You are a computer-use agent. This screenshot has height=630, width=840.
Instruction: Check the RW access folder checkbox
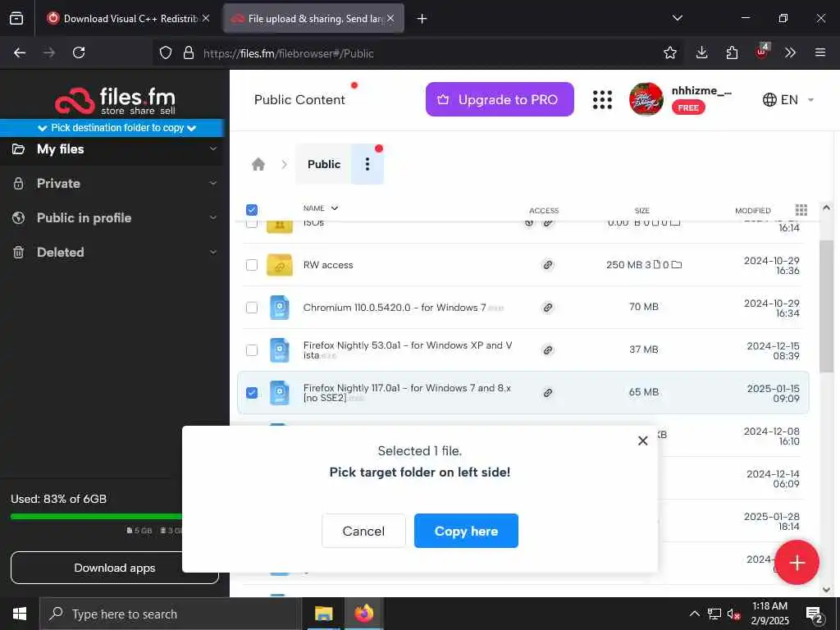click(x=252, y=265)
